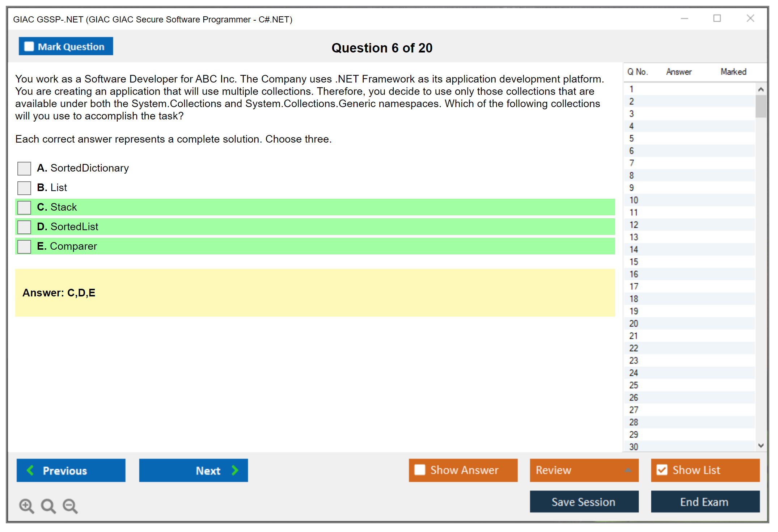Screen dimensions: 778x532
Task: Select question 20 in the list
Action: click(634, 324)
